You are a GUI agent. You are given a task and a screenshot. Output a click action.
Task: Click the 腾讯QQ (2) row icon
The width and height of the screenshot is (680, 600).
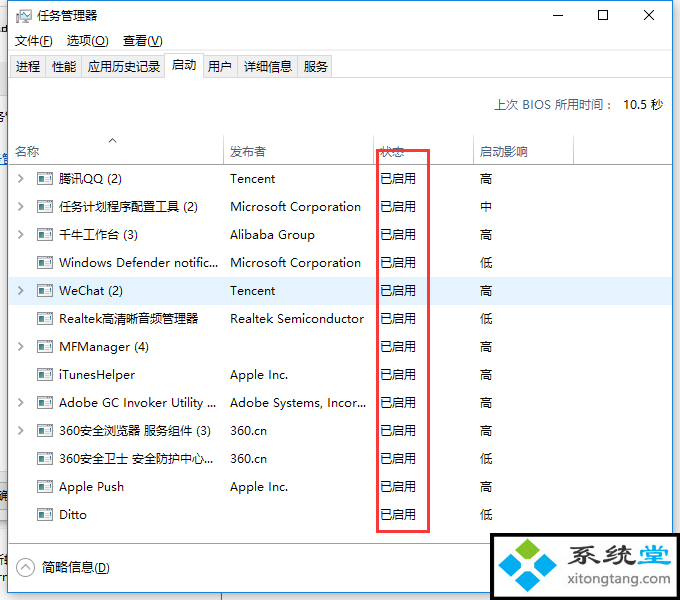(x=45, y=179)
